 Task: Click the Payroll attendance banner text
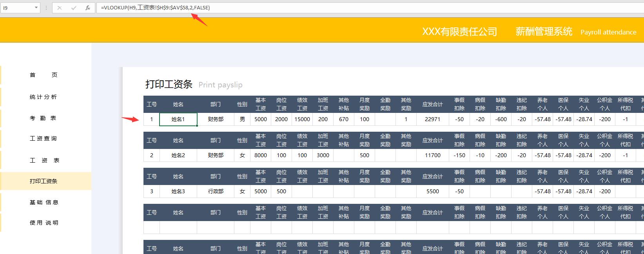pyautogui.click(x=608, y=32)
